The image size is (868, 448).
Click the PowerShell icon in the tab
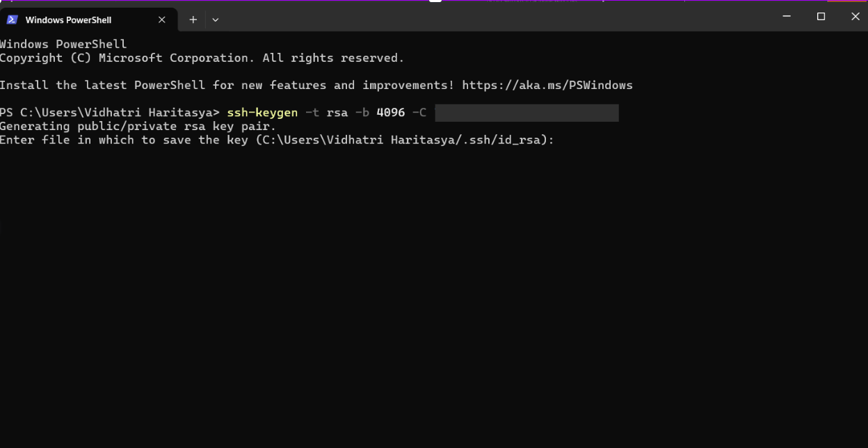pos(12,19)
